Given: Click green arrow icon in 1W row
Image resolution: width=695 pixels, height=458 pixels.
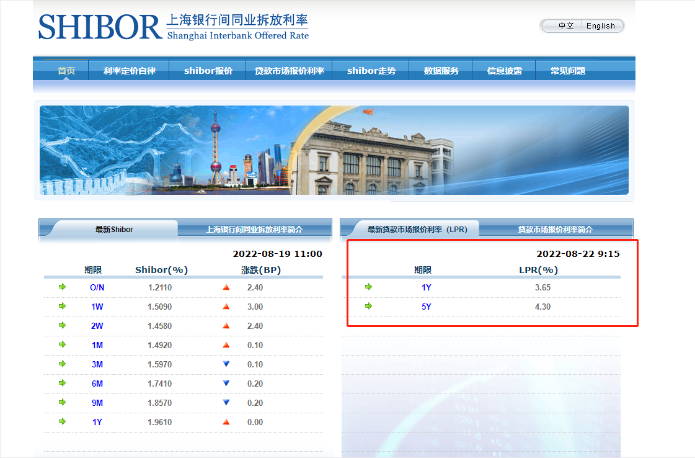Looking at the screenshot, I should click(62, 306).
